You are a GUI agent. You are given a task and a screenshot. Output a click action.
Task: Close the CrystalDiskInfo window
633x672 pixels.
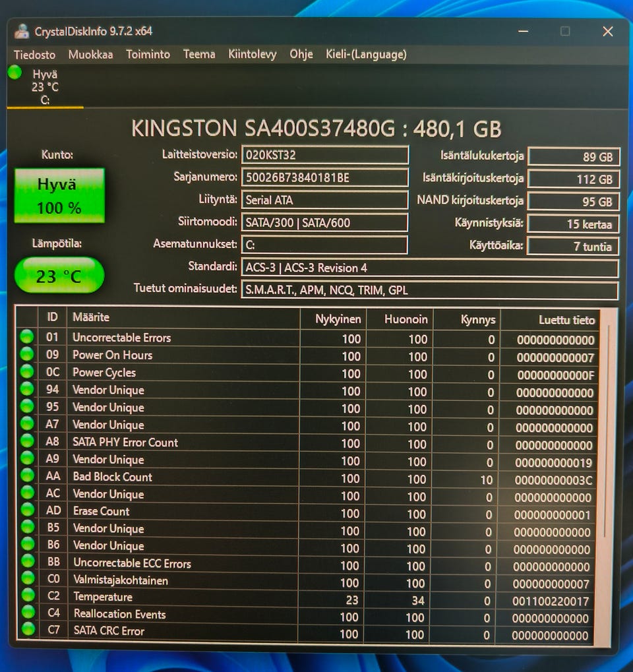[x=608, y=31]
